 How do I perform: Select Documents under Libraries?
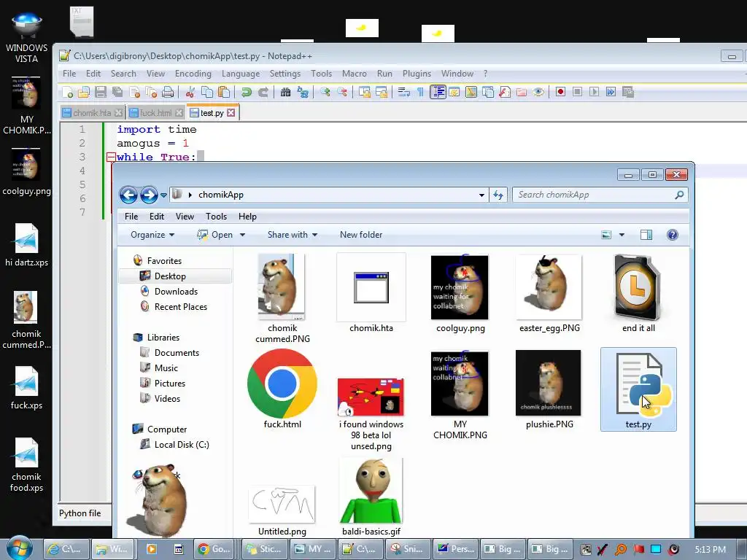(x=177, y=353)
